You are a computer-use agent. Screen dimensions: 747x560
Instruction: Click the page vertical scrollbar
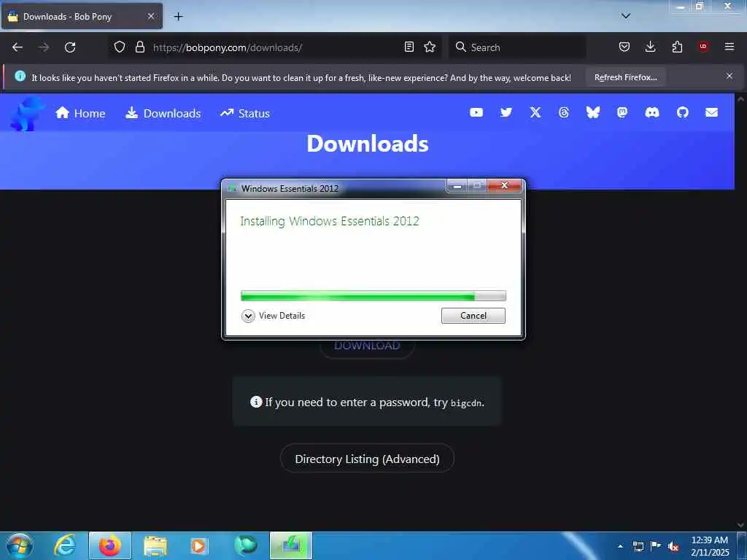coord(740,312)
